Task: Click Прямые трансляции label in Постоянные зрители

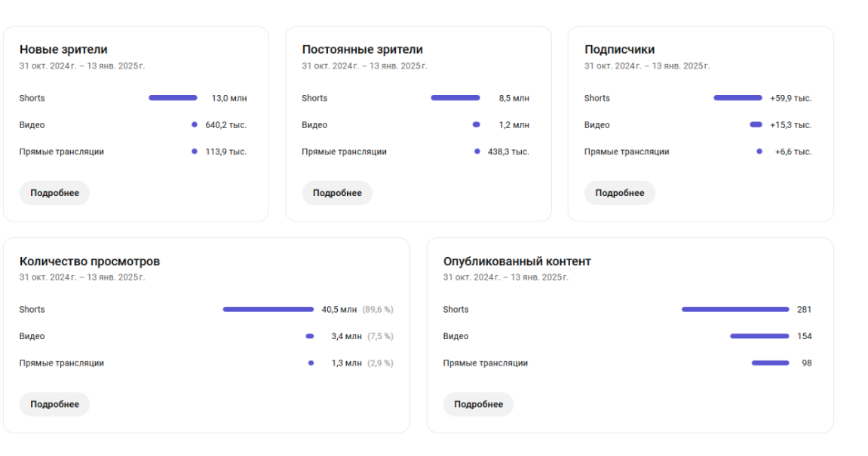Action: (x=344, y=151)
